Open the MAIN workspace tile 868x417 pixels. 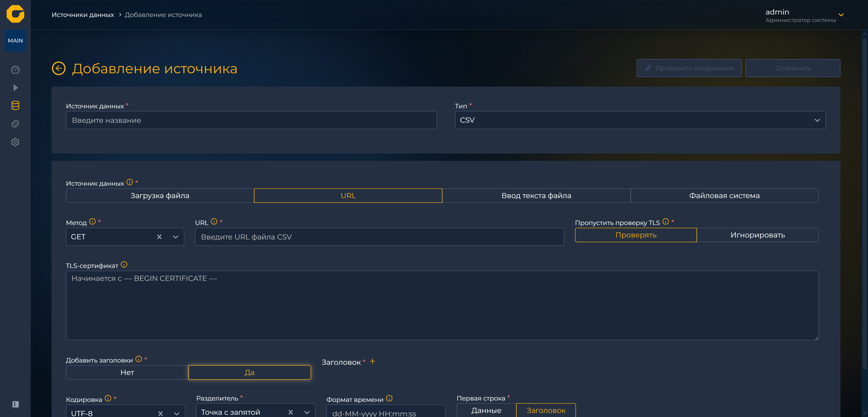pyautogui.click(x=15, y=40)
